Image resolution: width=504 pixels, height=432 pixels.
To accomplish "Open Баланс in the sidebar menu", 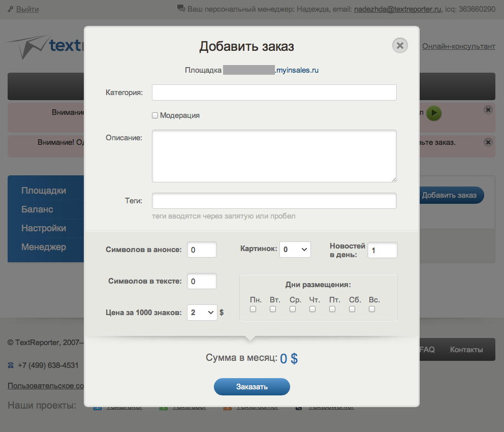I will (x=37, y=209).
